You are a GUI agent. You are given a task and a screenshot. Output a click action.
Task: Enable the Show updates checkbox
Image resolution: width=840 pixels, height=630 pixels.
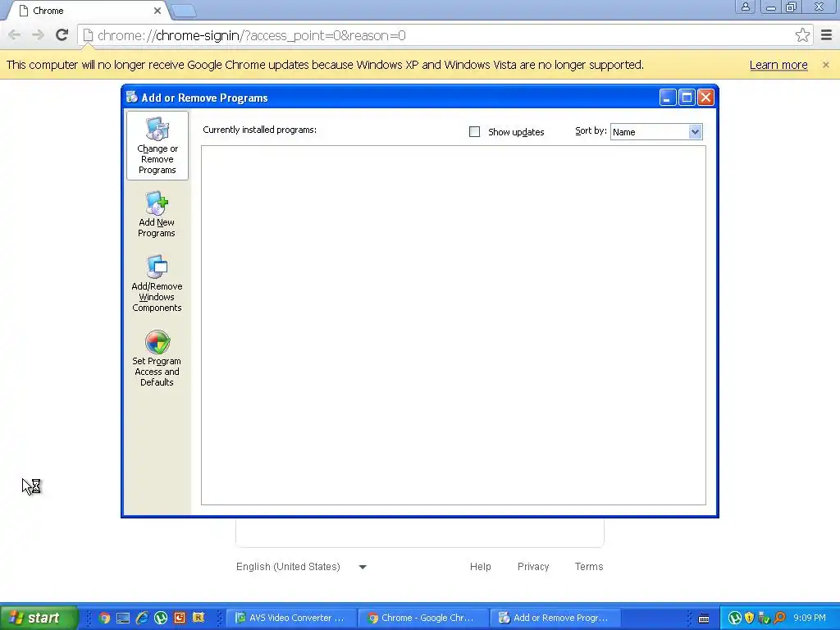tap(474, 132)
